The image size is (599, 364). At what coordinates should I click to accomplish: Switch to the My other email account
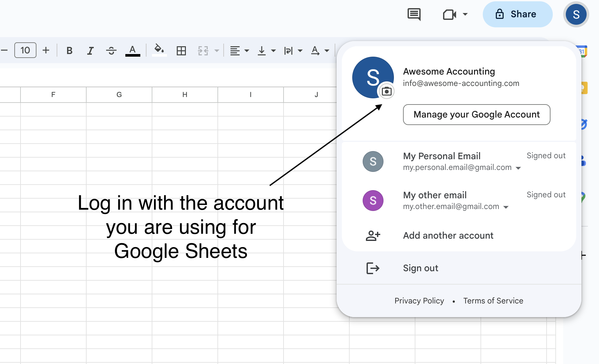[x=459, y=201]
